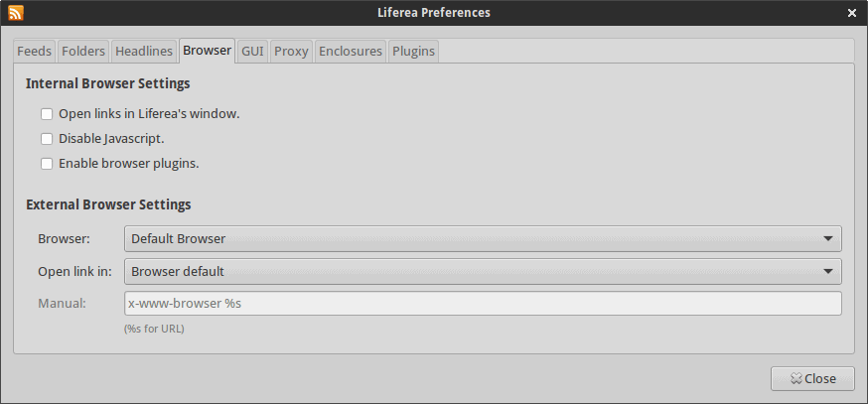
Task: Click arrow of Browser default combo box
Action: (828, 272)
